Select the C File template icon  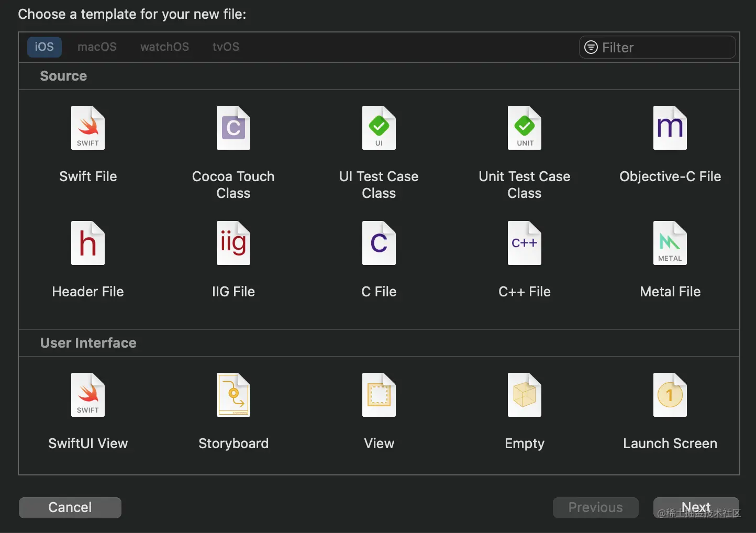tap(379, 243)
